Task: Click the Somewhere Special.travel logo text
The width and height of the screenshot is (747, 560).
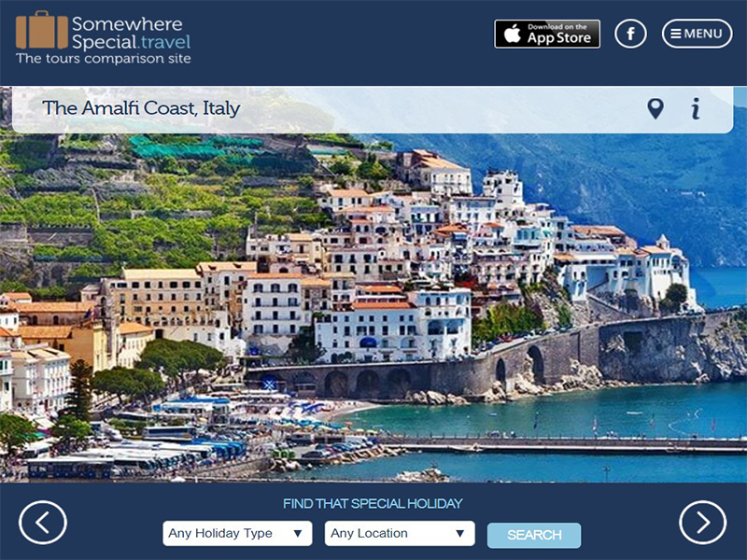Action: pyautogui.click(x=131, y=33)
